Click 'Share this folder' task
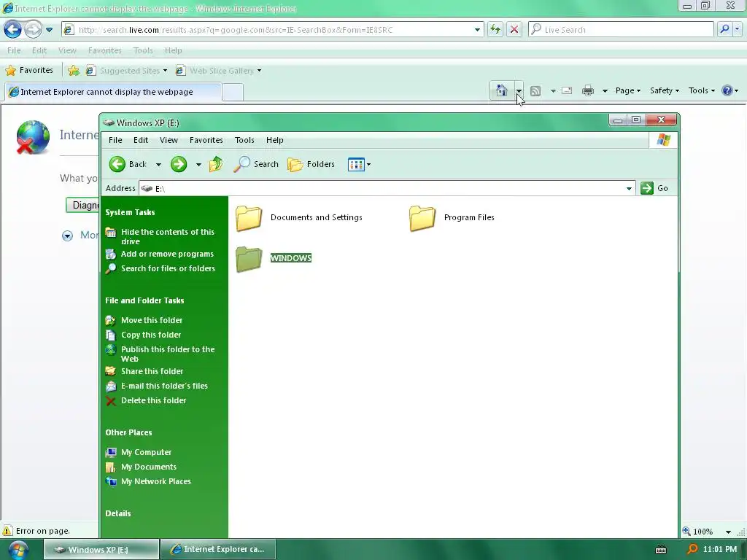 click(x=144, y=371)
